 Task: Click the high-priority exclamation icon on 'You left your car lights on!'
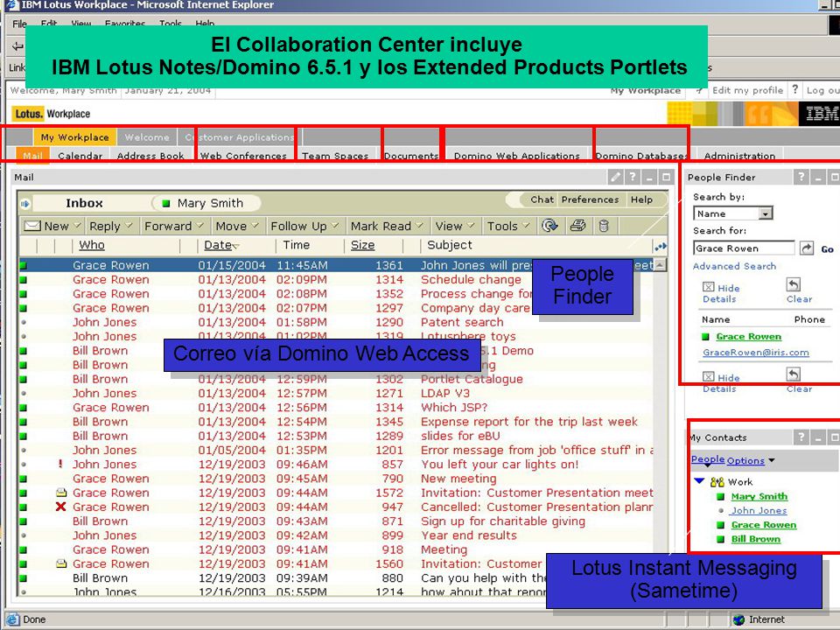60,464
